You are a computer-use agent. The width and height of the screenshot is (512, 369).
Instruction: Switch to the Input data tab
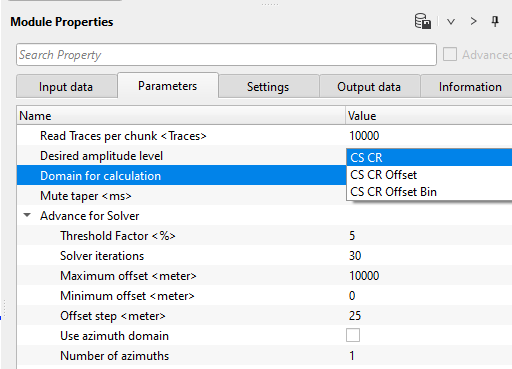coord(66,87)
